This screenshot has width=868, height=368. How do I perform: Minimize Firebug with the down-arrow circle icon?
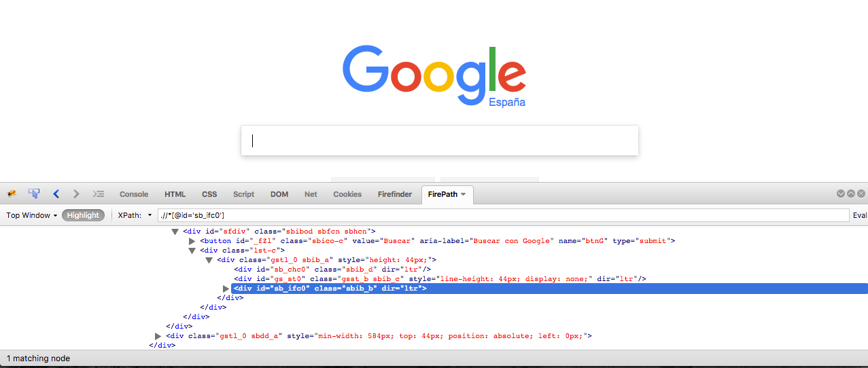(x=841, y=194)
